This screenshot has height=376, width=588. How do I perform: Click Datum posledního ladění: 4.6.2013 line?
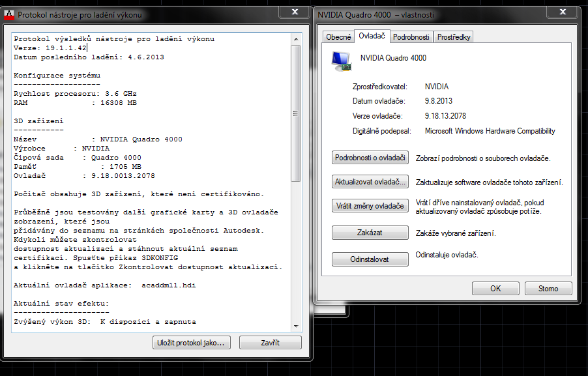tap(89, 57)
